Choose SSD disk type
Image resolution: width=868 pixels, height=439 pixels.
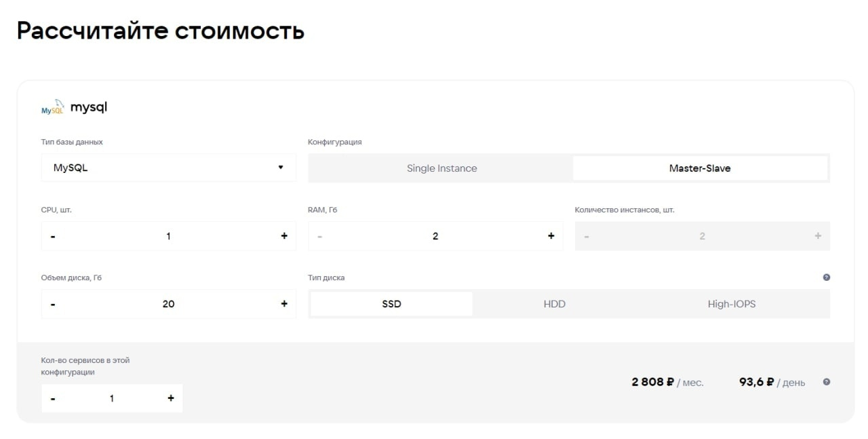coord(391,304)
